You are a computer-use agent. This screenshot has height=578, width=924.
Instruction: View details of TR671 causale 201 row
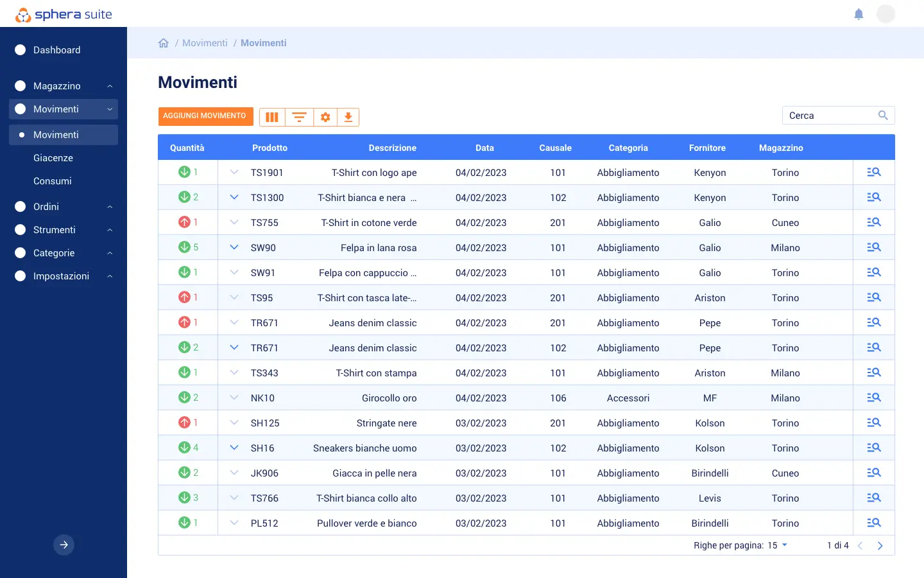[874, 322]
